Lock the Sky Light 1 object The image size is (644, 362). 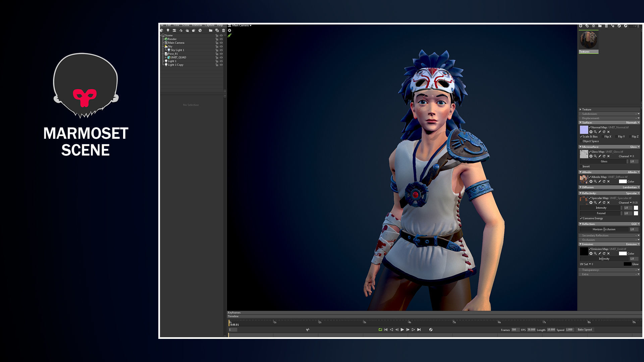217,50
